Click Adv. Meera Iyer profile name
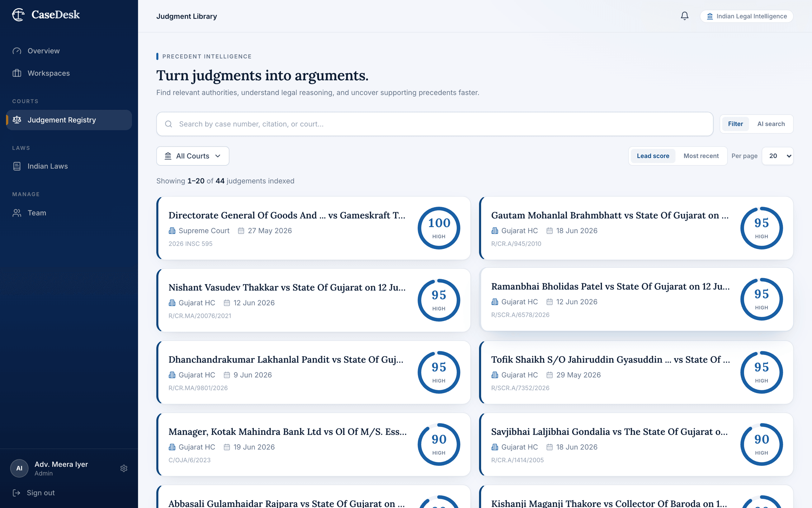Viewport: 812px width, 508px height. pyautogui.click(x=61, y=464)
